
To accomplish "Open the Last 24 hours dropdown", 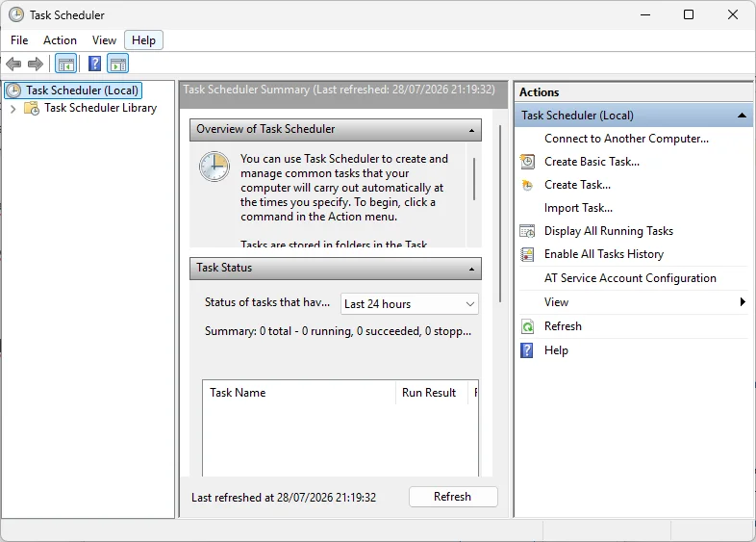I will click(410, 304).
